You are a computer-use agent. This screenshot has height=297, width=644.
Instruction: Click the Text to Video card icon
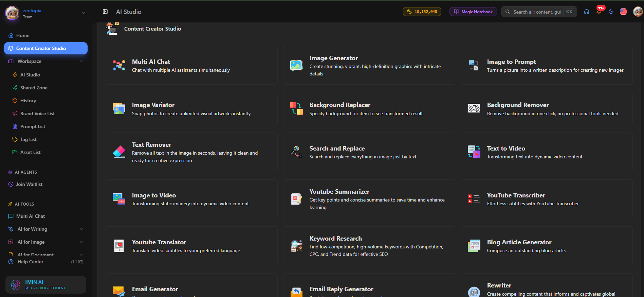click(474, 152)
